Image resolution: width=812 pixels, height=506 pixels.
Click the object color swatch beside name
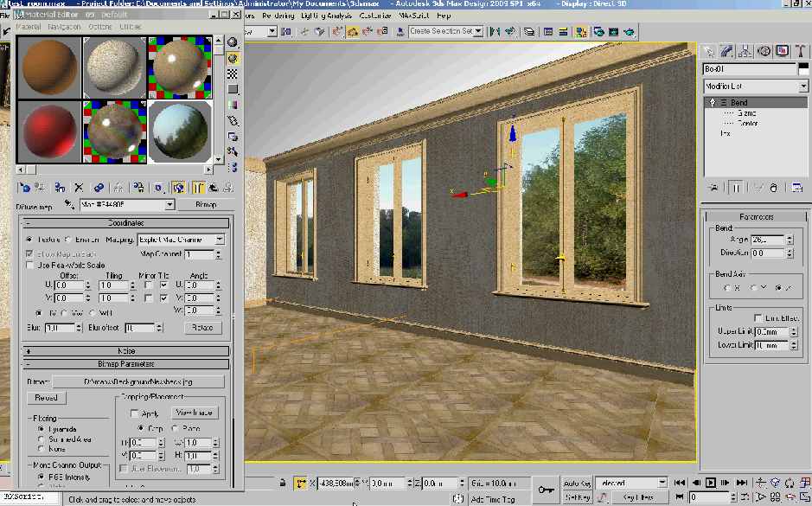(803, 68)
